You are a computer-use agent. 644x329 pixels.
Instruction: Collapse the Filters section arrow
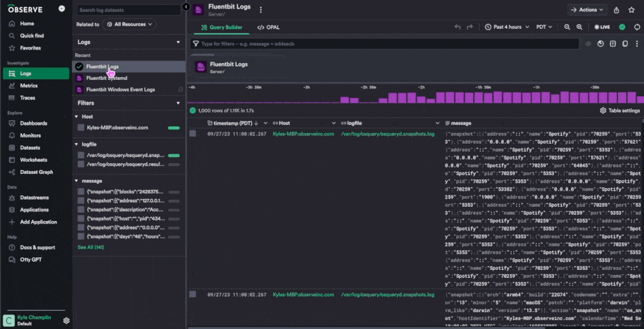coord(178,103)
